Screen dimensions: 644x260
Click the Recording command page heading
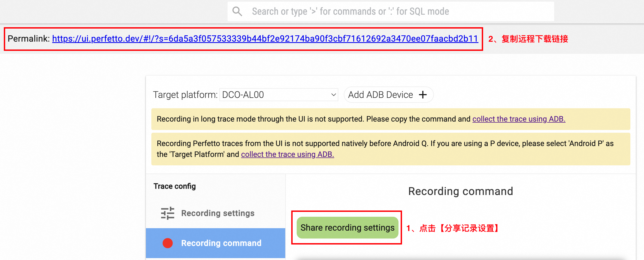point(460,191)
